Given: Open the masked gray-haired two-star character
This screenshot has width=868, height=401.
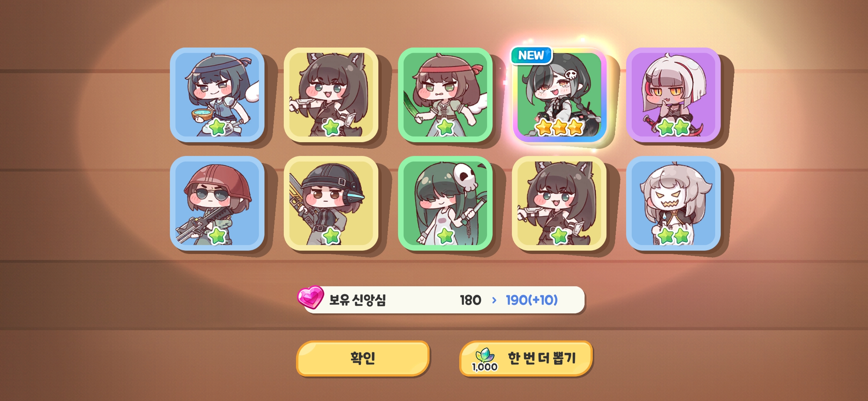Looking at the screenshot, I should (x=673, y=203).
